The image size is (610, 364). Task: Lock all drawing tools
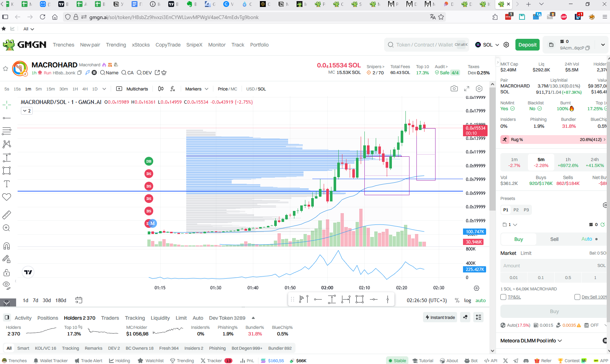(7, 272)
